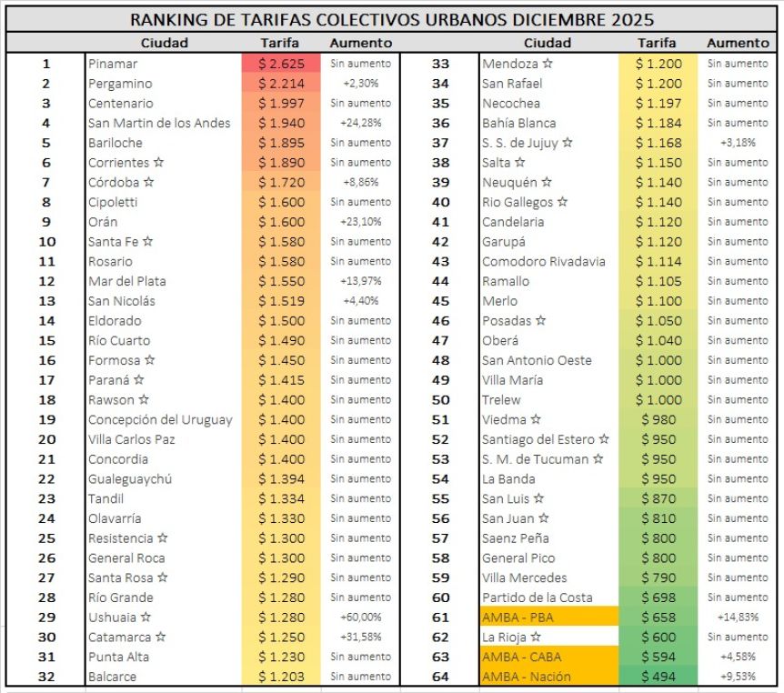This screenshot has height=693, width=784.
Task: Click the star next to Ushuaia
Action: pos(146,618)
